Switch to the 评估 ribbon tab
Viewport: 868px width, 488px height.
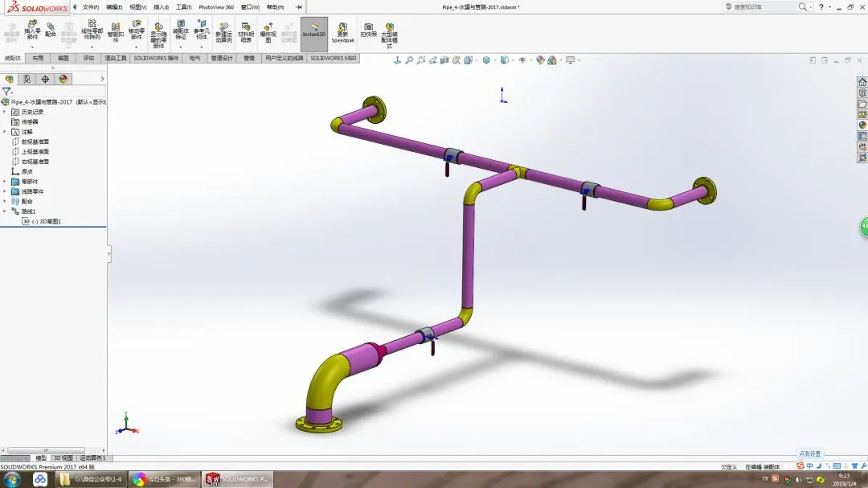[x=88, y=58]
